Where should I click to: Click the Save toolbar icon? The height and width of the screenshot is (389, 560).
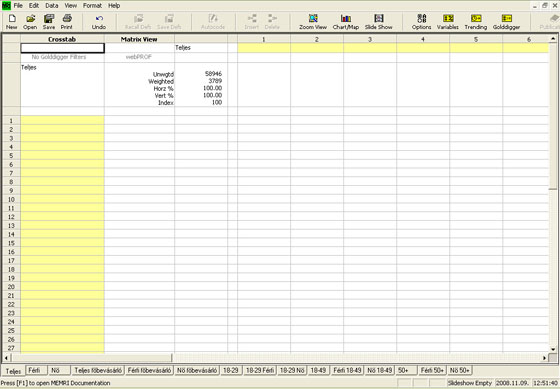(49, 21)
